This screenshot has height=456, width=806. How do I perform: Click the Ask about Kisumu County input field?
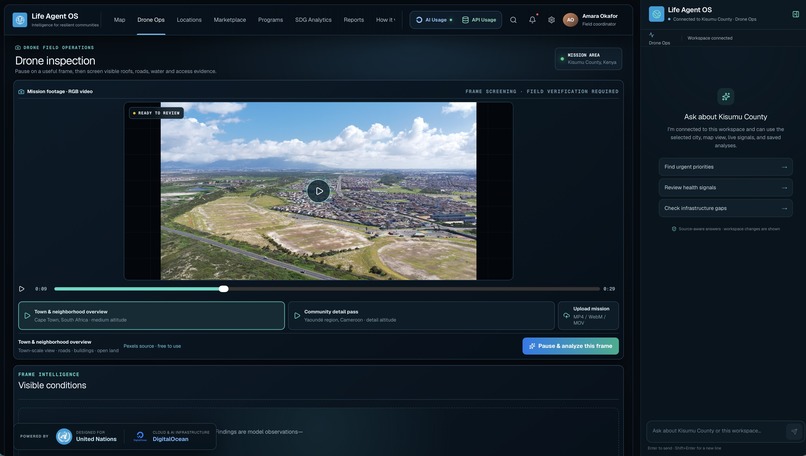[x=716, y=431]
